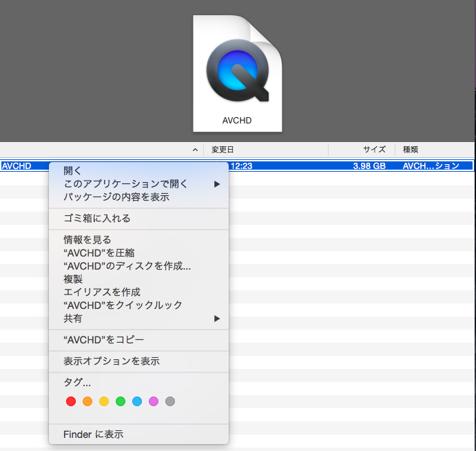Toggle sort order arrow in name column
The height and width of the screenshot is (451, 476).
point(195,150)
